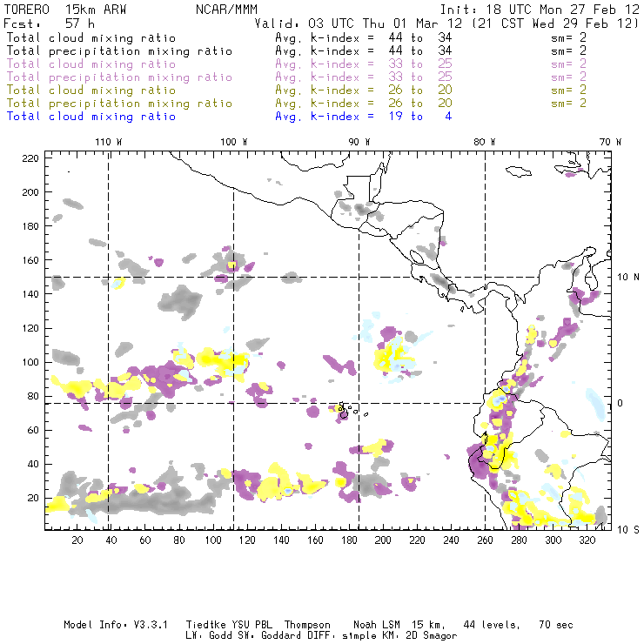Select the "70 W" longitude label
This screenshot has width=644, height=644.
click(x=610, y=142)
